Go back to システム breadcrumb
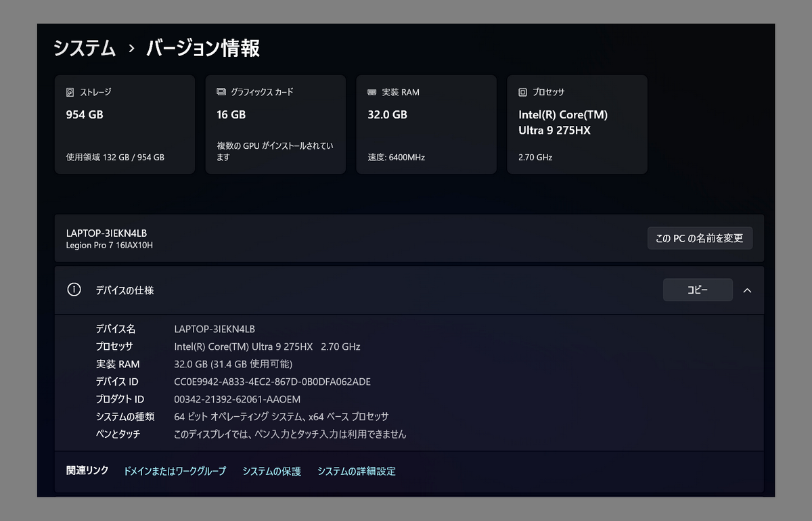The image size is (812, 521). [85, 49]
